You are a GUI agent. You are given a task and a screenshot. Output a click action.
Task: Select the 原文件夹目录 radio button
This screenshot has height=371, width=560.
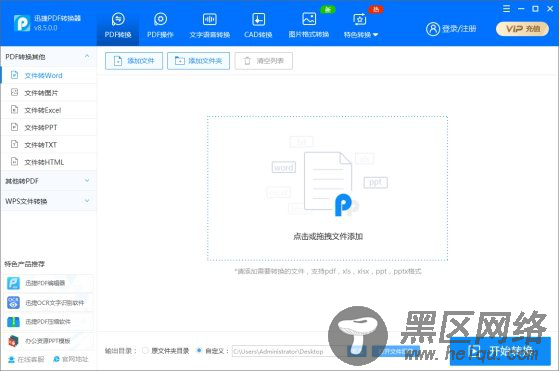[x=145, y=351]
